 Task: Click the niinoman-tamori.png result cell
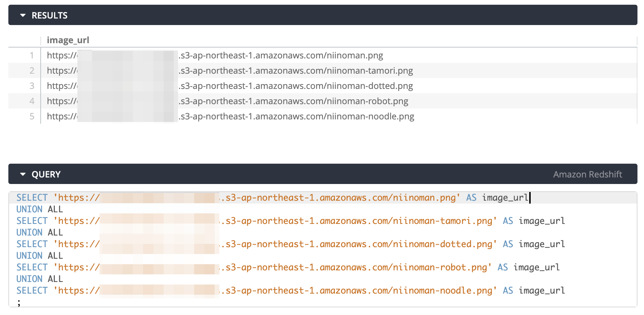(x=296, y=70)
